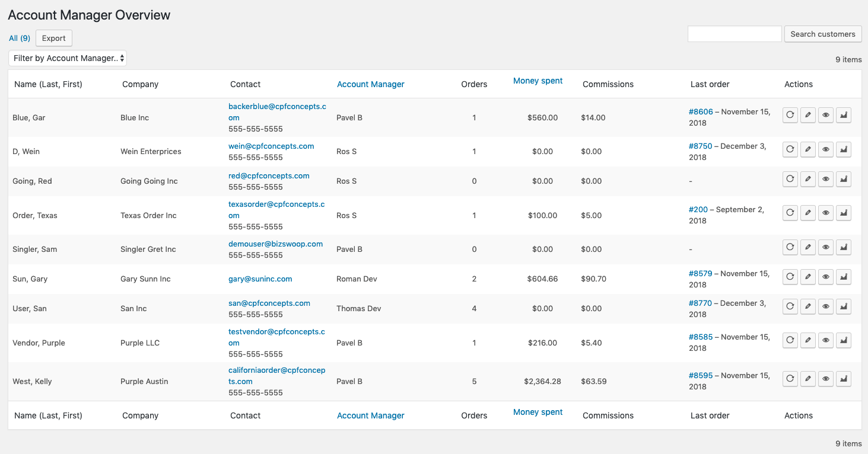Refresh the D, Wein row
Screen dimensions: 868x454
click(x=790, y=149)
